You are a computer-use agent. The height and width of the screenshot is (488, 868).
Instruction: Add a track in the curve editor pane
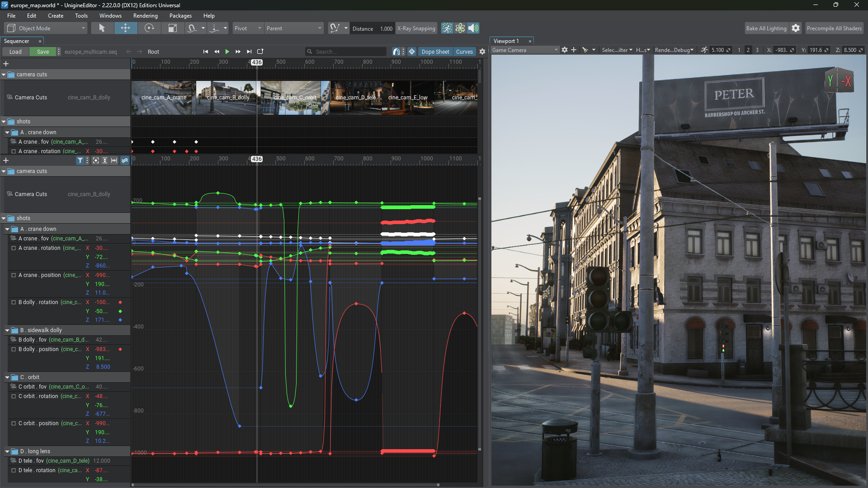tap(6, 160)
